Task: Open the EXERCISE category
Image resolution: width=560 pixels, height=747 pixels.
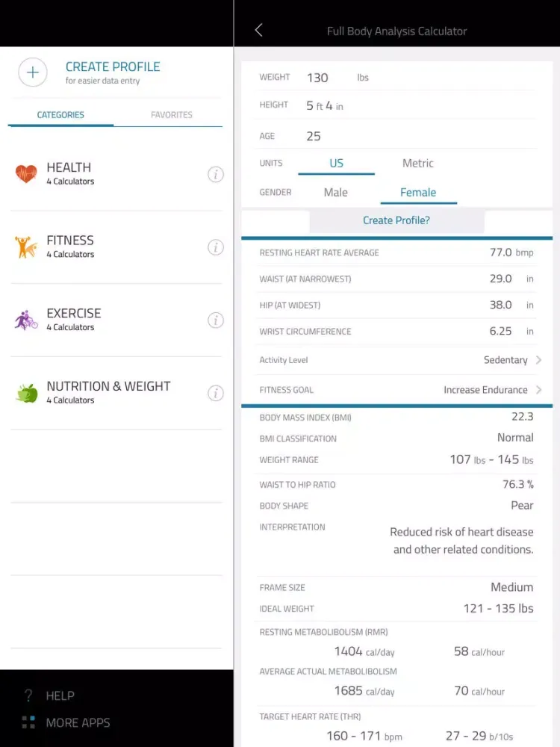Action: (x=116, y=320)
